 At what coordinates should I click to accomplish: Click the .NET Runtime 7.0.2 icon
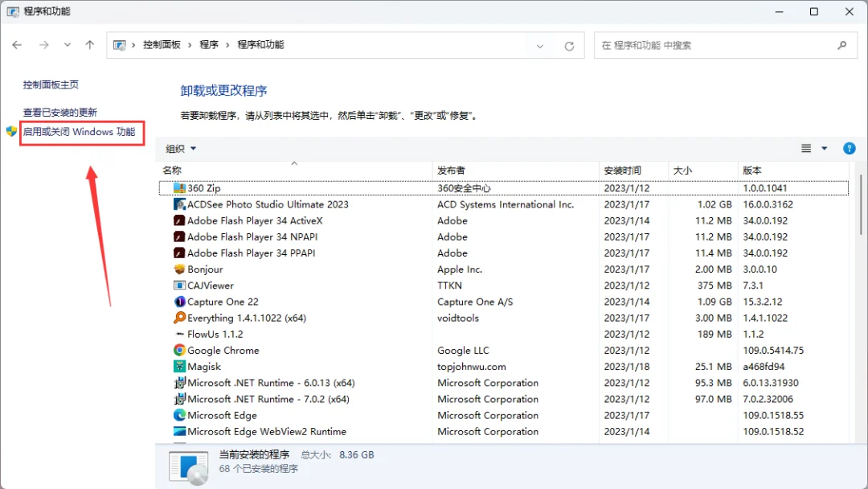click(x=179, y=399)
